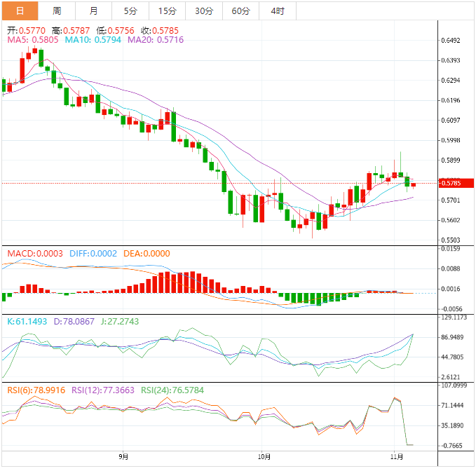This screenshot has height=471, width=476.
Task: Click the D:78.0867 value
Action: point(74,322)
